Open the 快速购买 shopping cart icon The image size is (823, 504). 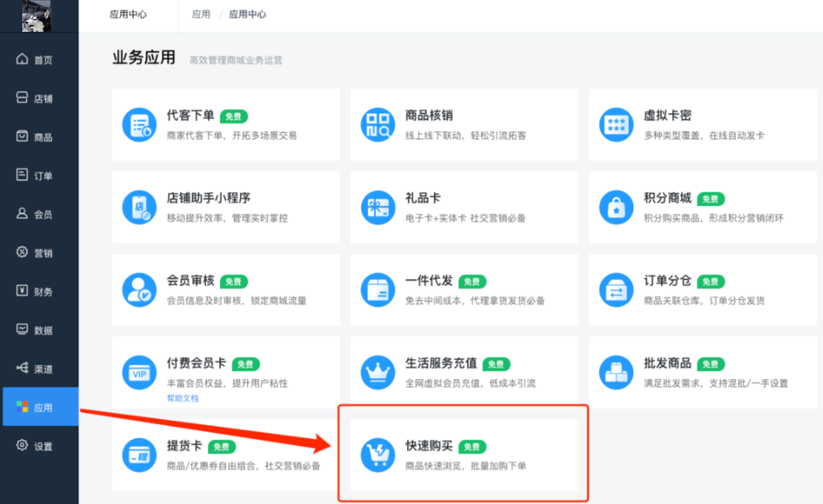click(x=377, y=454)
